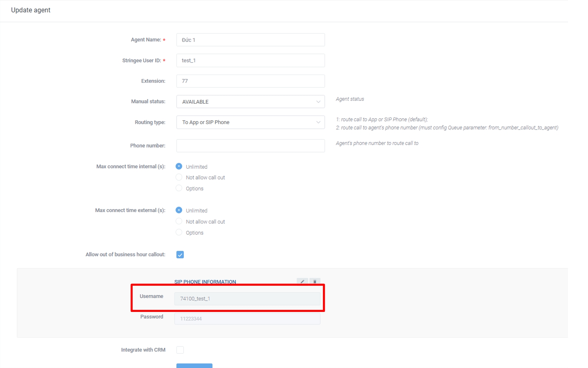Click the Agent Name input field

point(250,40)
